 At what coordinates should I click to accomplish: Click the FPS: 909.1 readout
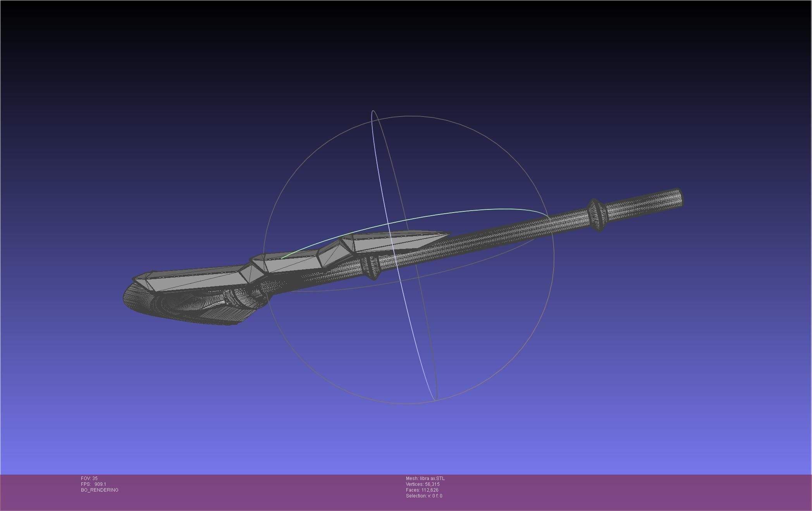(x=93, y=484)
